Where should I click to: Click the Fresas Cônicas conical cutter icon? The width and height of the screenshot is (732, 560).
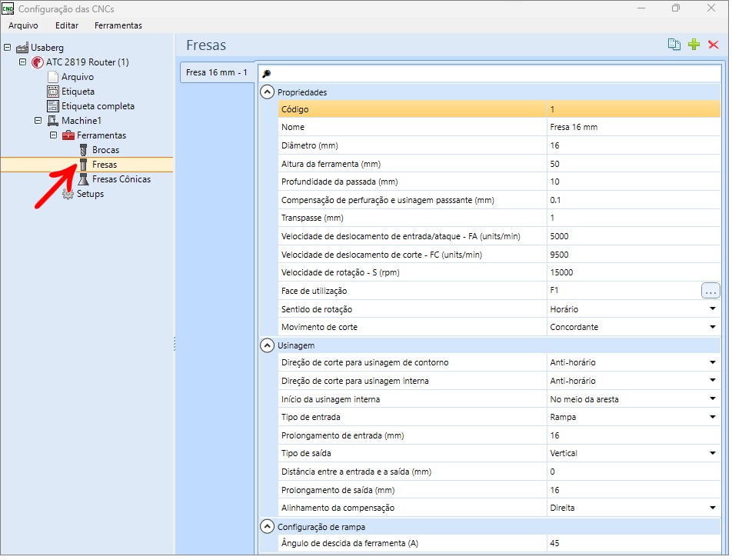[x=84, y=179]
